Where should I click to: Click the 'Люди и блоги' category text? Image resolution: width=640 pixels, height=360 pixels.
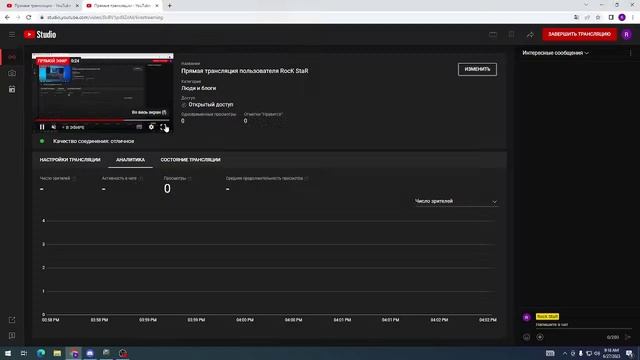(x=198, y=88)
